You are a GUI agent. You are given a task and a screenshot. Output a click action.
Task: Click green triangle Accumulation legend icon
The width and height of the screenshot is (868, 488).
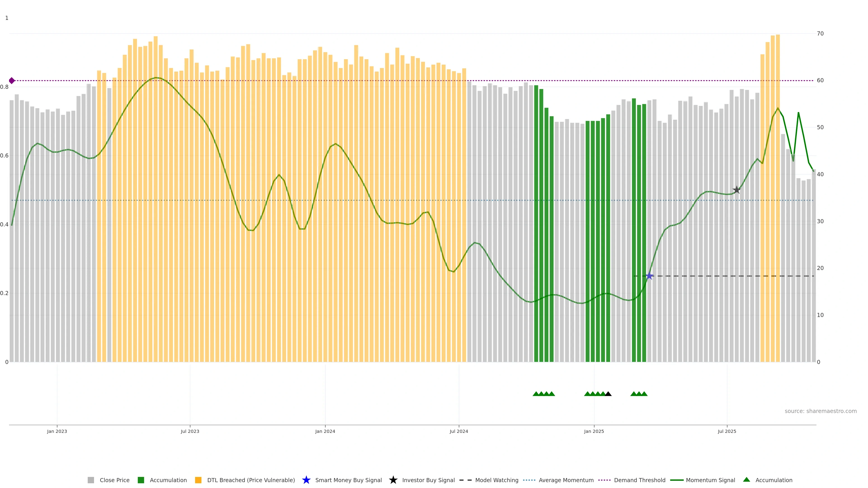coord(746,480)
